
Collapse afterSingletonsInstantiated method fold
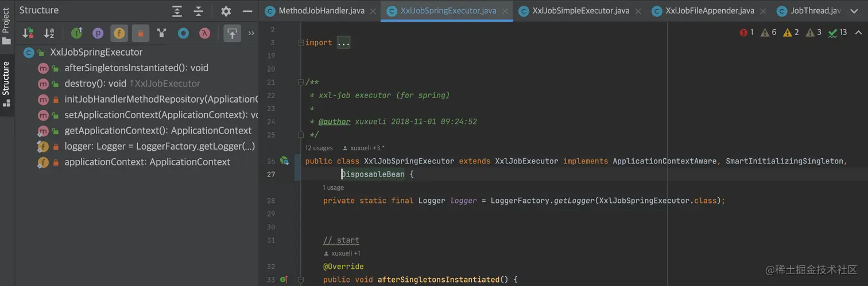click(x=300, y=280)
